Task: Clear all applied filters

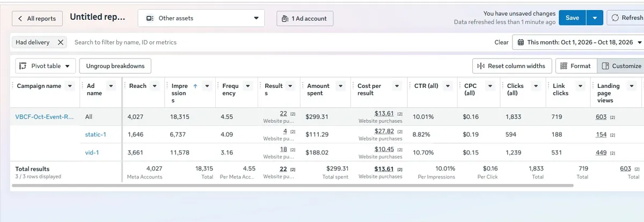Action: coord(501,42)
